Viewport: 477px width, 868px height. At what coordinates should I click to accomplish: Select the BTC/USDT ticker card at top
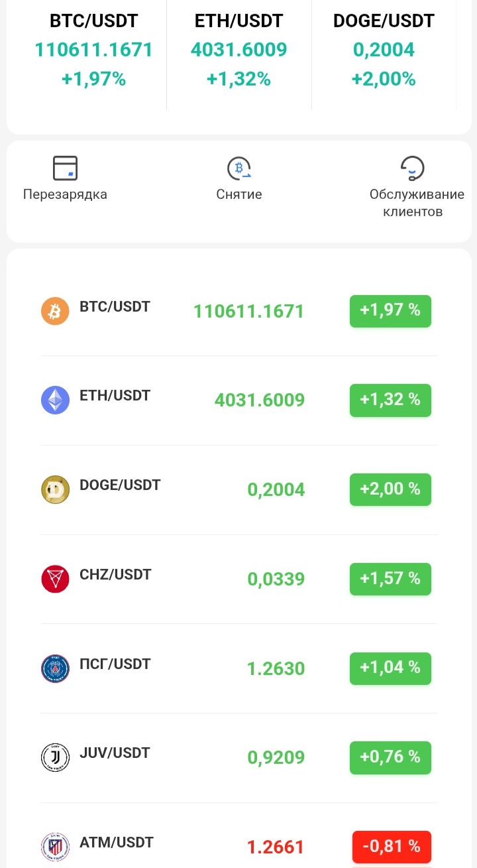coord(93,50)
